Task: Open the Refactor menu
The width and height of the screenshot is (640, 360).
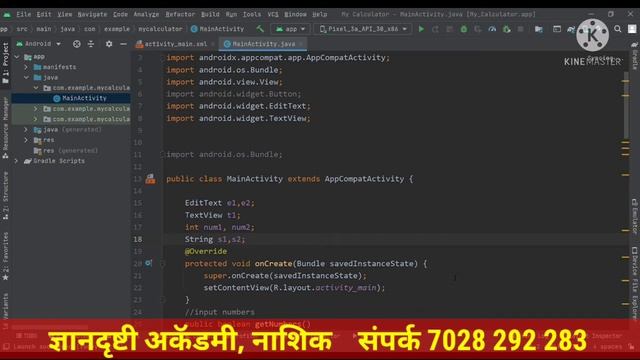Action: click(x=180, y=14)
